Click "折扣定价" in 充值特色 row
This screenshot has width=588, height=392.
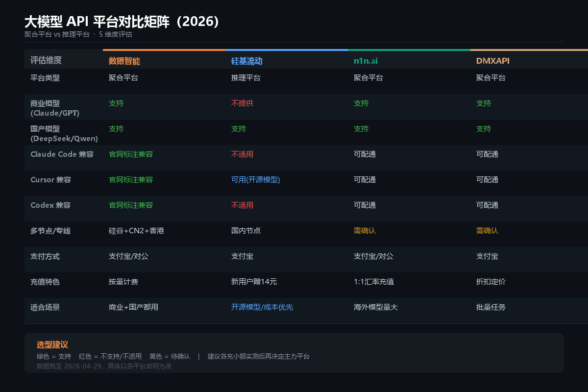[491, 281]
